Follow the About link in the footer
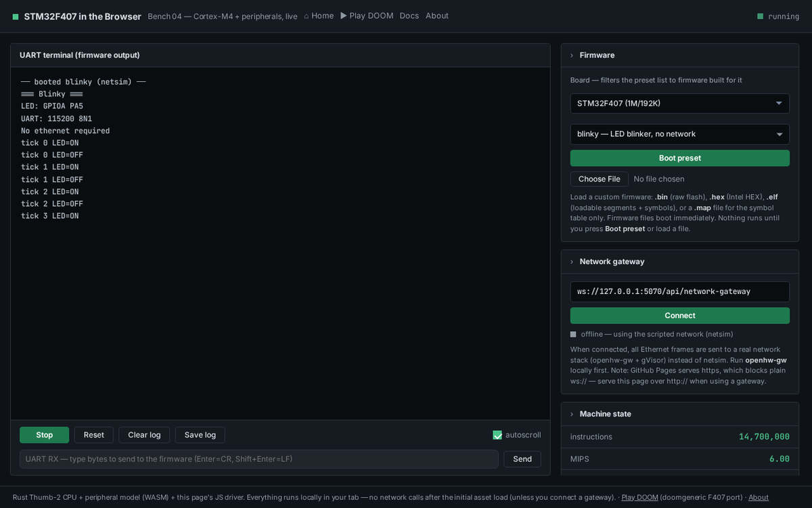 [759, 497]
